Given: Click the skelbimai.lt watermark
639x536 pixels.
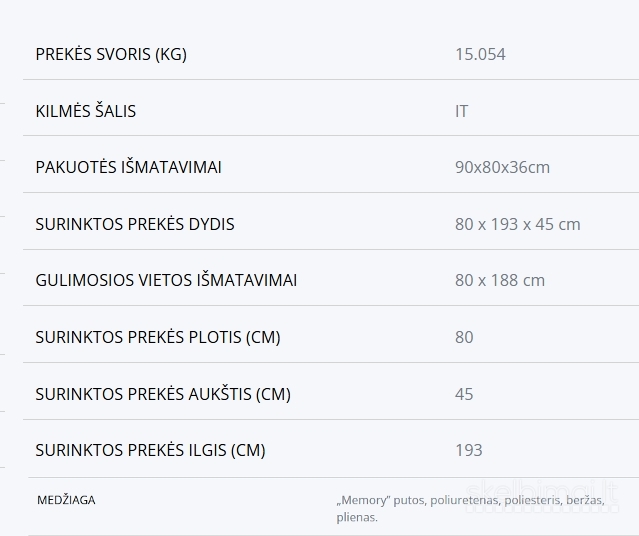Looking at the screenshot, I should click(x=542, y=494).
